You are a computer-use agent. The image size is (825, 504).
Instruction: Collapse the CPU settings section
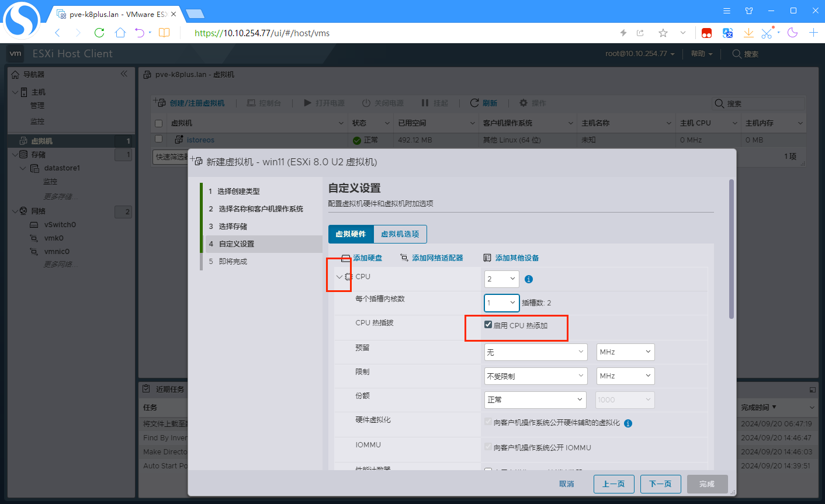click(339, 277)
